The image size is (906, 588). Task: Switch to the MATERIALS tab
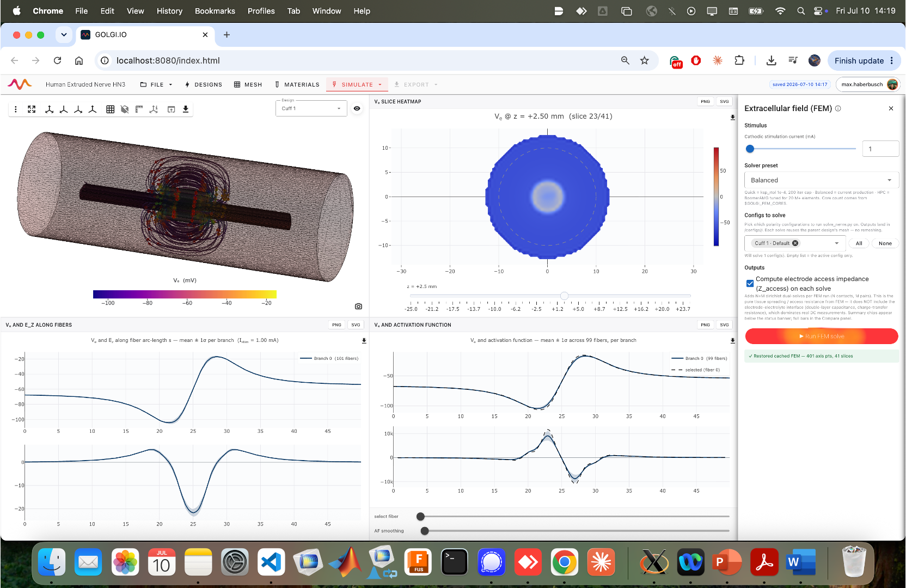coord(297,84)
